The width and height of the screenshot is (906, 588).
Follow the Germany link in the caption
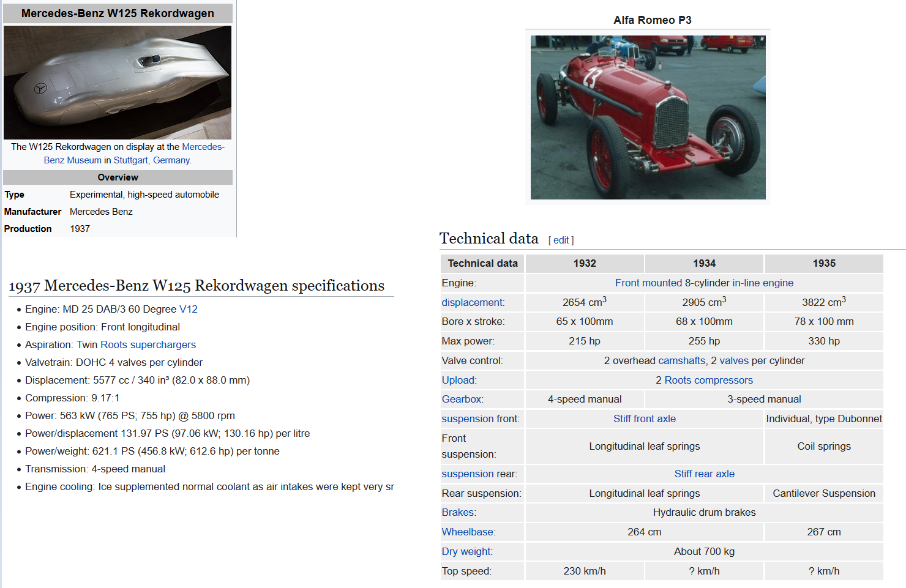[171, 160]
